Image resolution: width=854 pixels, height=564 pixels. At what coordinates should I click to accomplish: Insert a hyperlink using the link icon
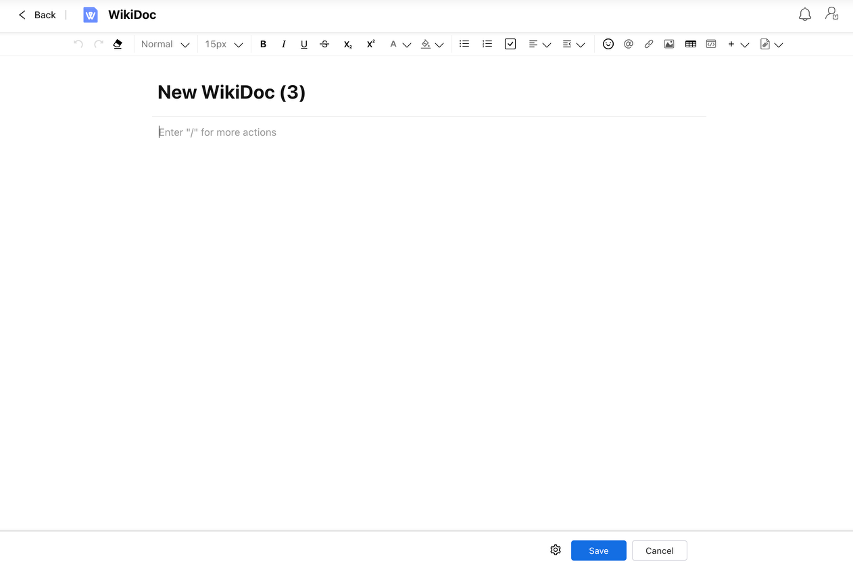point(648,44)
